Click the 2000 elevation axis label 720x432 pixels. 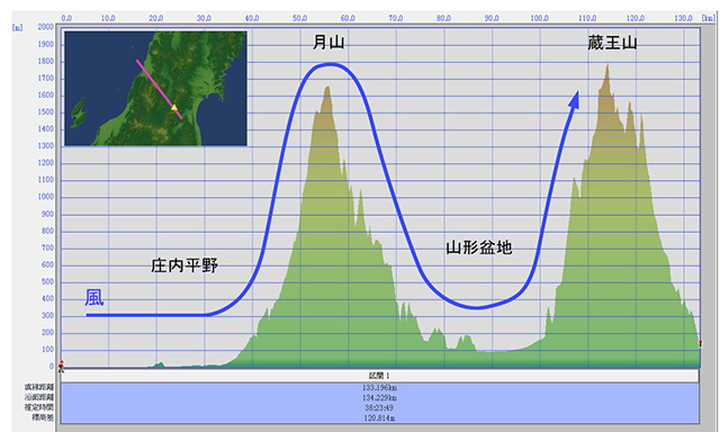tap(45, 27)
